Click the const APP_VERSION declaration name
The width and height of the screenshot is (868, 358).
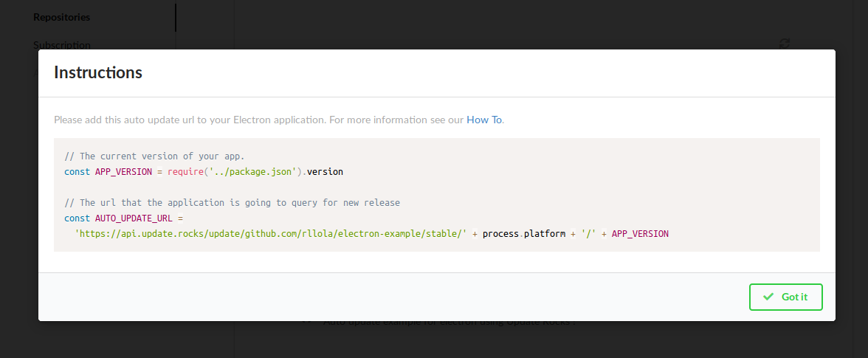pos(123,172)
